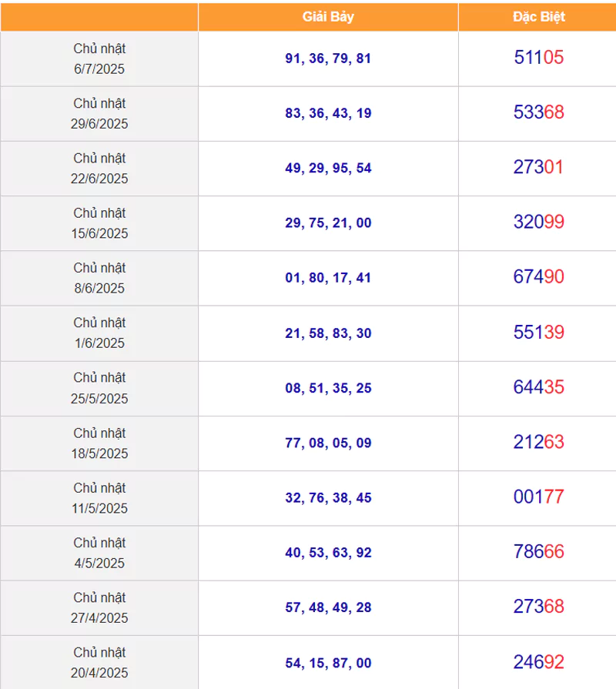
Task: Click special prize number 78666
Action: [539, 551]
